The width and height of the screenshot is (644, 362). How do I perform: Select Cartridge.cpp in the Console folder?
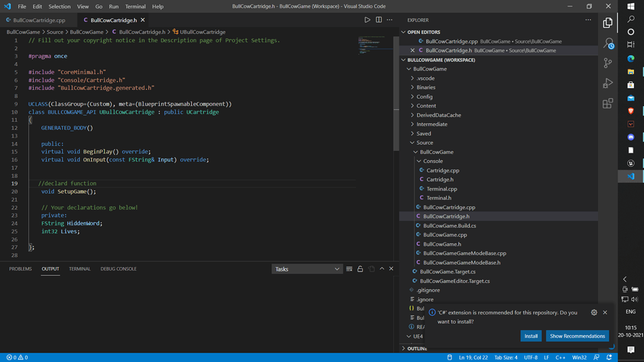(x=444, y=170)
